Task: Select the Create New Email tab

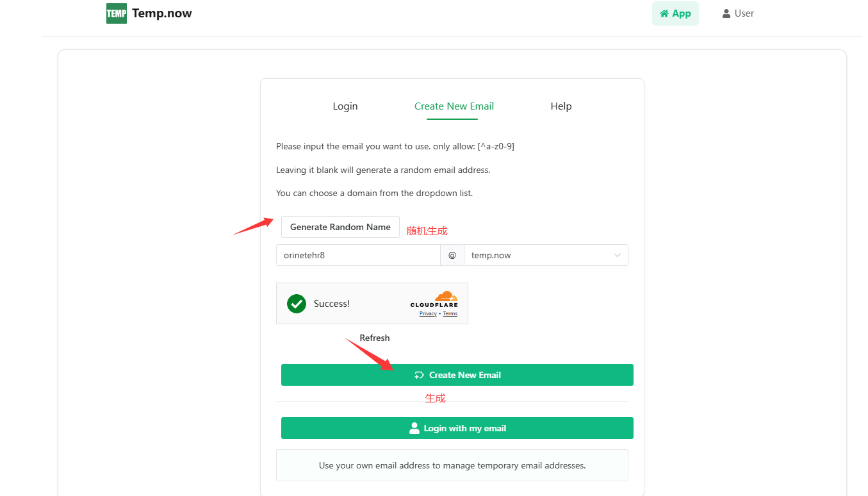Action: (454, 106)
